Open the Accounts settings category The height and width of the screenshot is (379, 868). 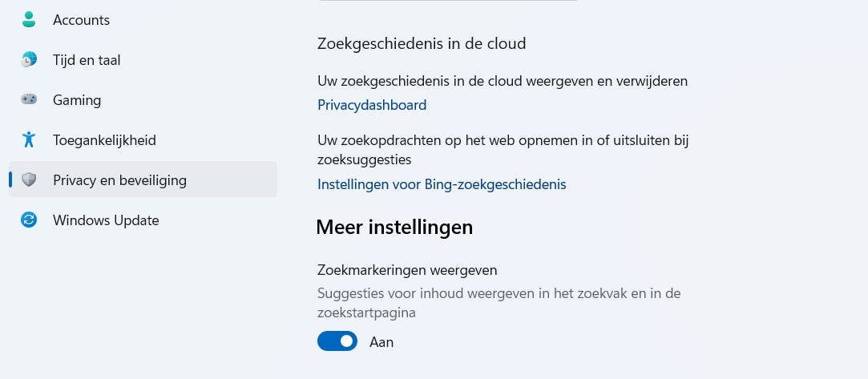tap(81, 20)
